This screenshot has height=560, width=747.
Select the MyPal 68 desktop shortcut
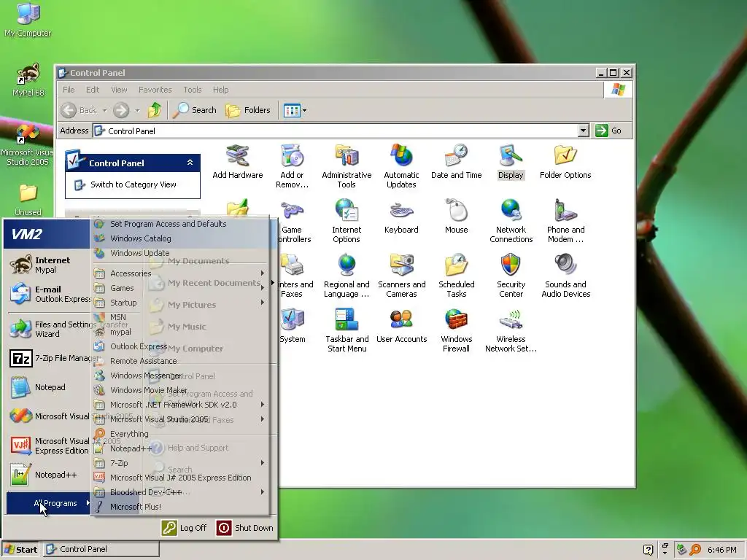28,80
